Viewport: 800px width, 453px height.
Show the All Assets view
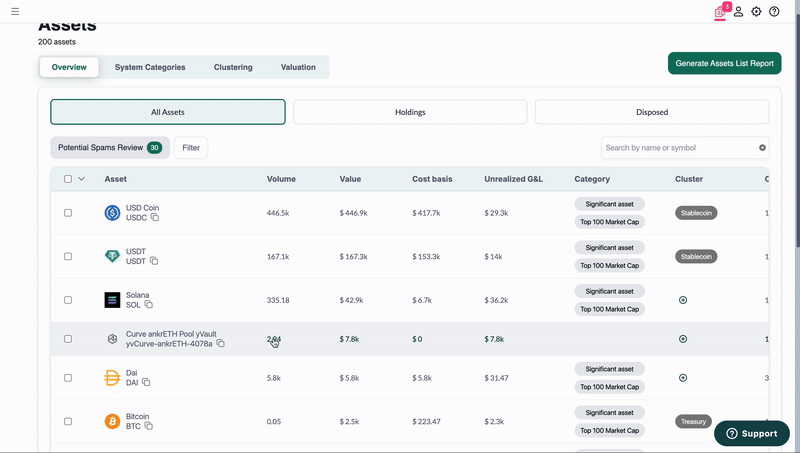(168, 112)
